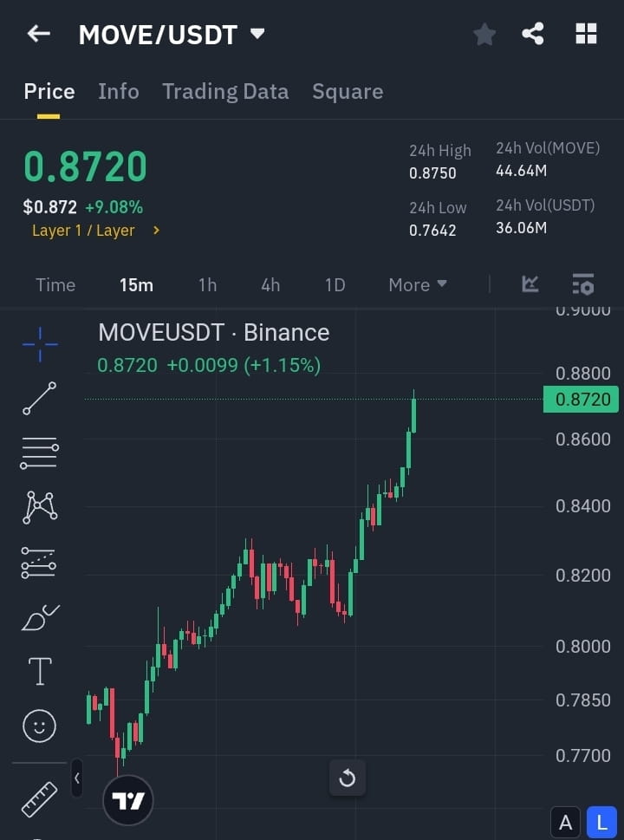Select the horizontal lines Fibonacci tool
The height and width of the screenshot is (840, 624).
40,453
